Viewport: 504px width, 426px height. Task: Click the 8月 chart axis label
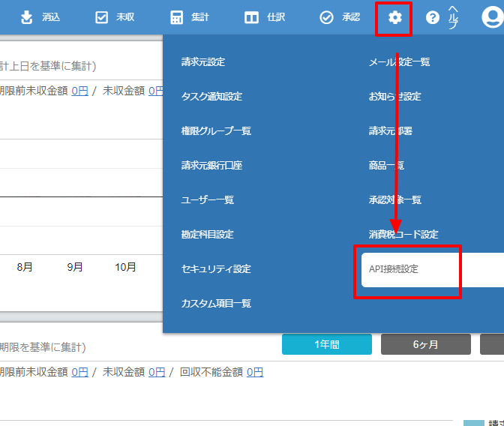click(x=25, y=267)
